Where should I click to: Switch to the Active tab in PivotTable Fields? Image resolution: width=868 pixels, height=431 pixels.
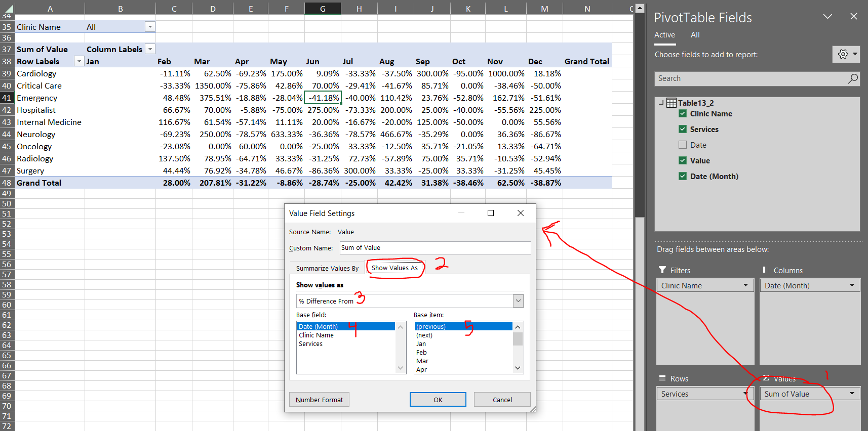click(664, 35)
